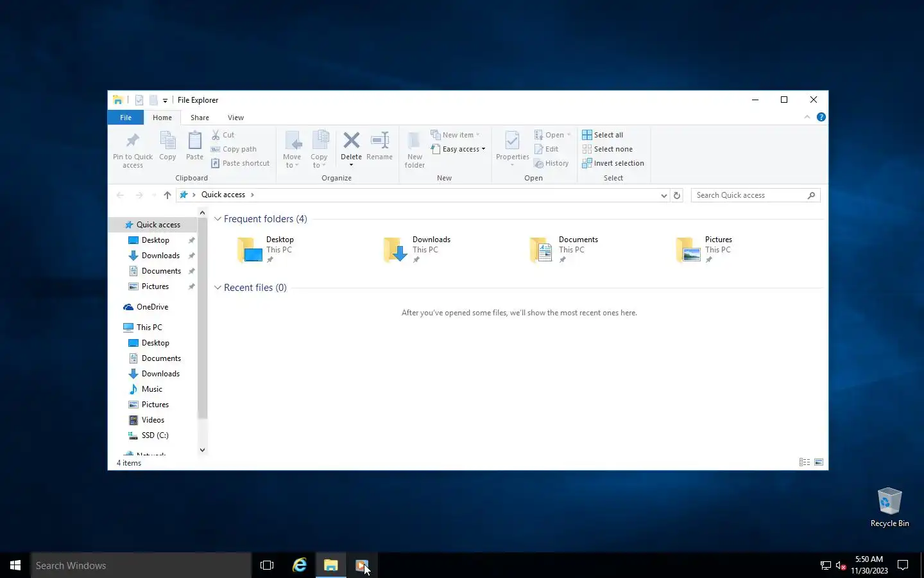924x578 pixels.
Task: Expand the Delete options arrow
Action: 351,165
